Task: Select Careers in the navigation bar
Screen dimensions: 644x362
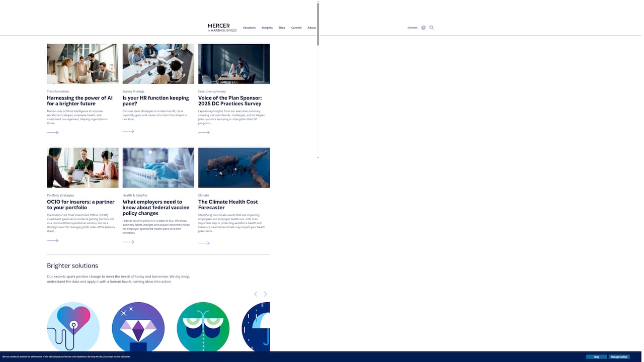Action: 296,28
